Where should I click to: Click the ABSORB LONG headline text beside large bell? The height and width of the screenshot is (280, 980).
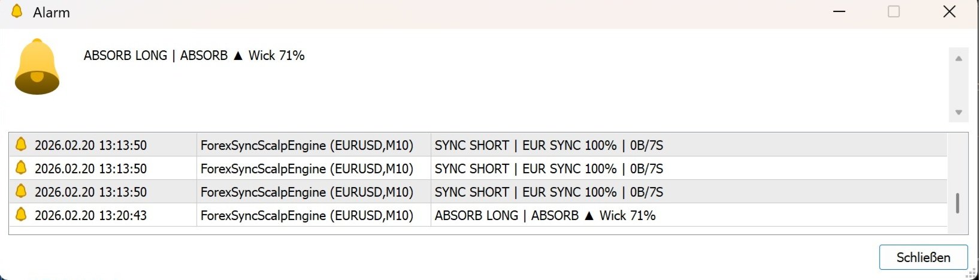coord(193,55)
